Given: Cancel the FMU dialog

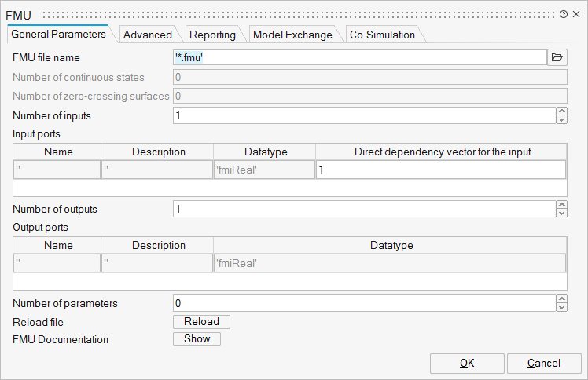Looking at the screenshot, I should [544, 363].
